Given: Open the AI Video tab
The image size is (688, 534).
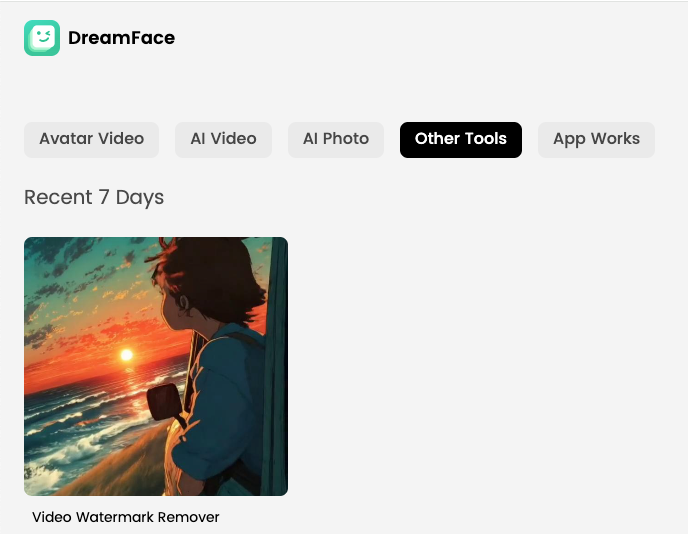Looking at the screenshot, I should click(223, 139).
